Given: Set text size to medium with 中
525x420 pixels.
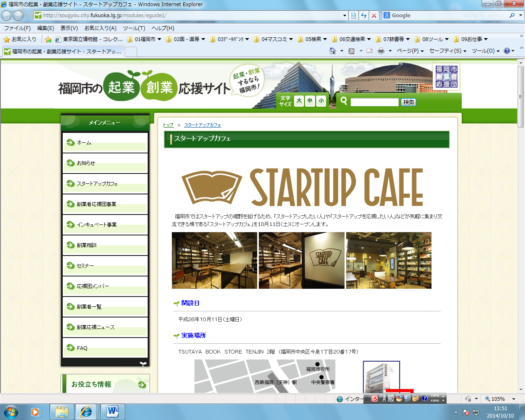Looking at the screenshot, I should pyautogui.click(x=310, y=101).
